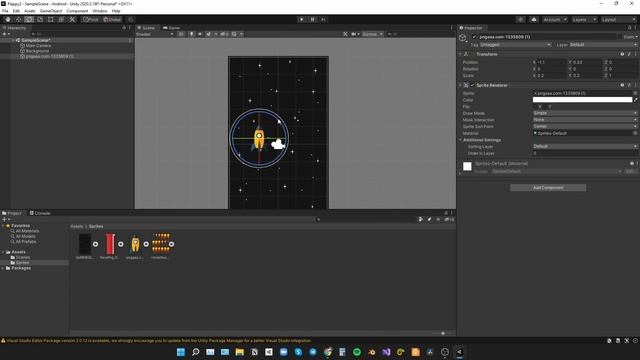The image size is (640, 360).
Task: Open the GameObject menu
Action: (x=51, y=11)
